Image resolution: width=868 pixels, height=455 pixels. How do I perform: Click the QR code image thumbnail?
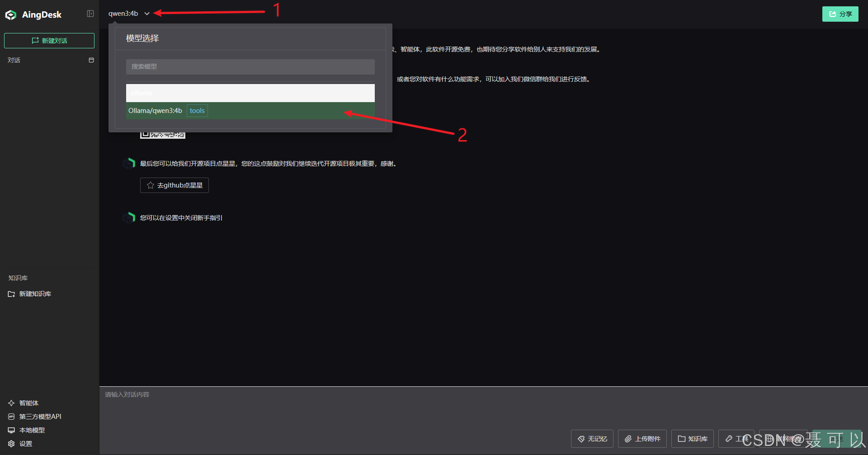(163, 135)
